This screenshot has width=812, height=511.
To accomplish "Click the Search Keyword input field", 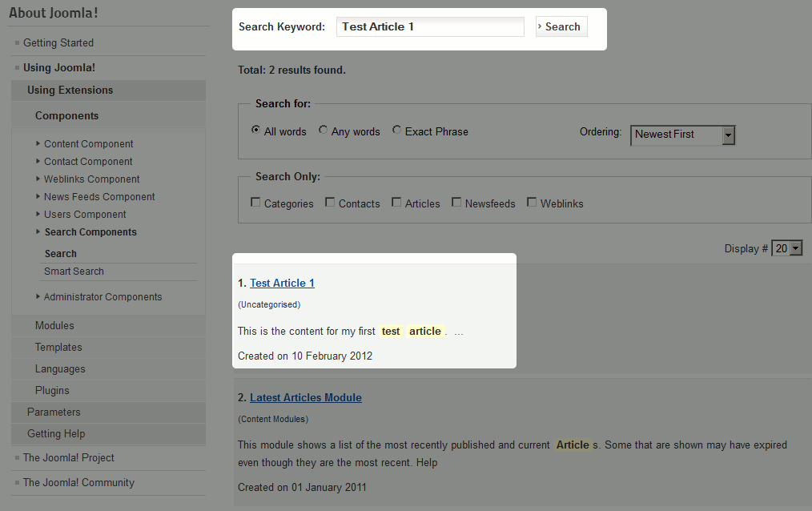I will click(x=429, y=26).
